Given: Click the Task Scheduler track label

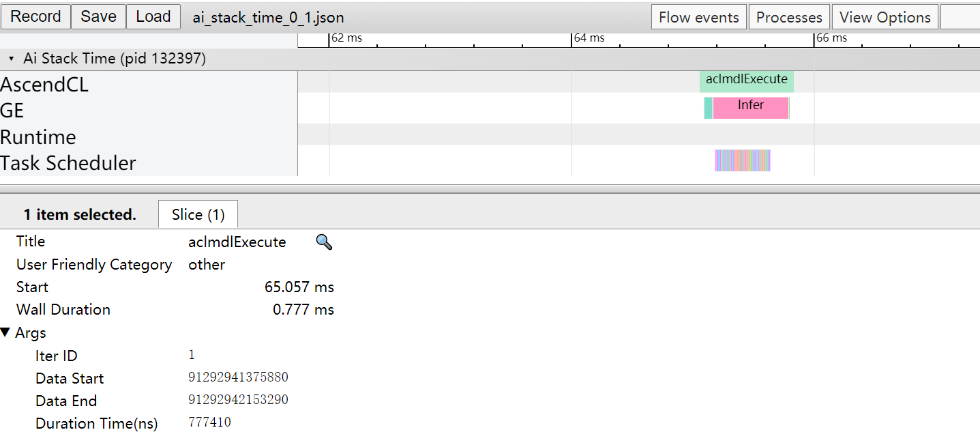Looking at the screenshot, I should coord(68,163).
